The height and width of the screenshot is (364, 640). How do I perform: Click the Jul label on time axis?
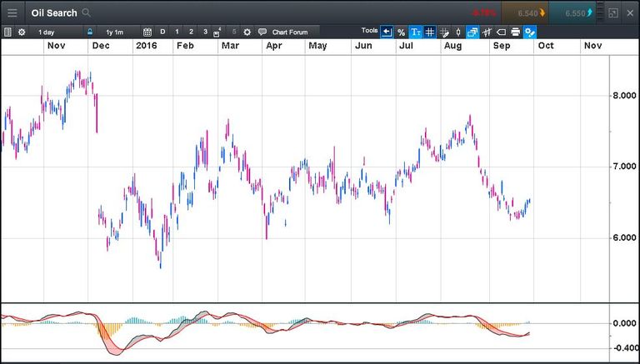[x=406, y=46]
